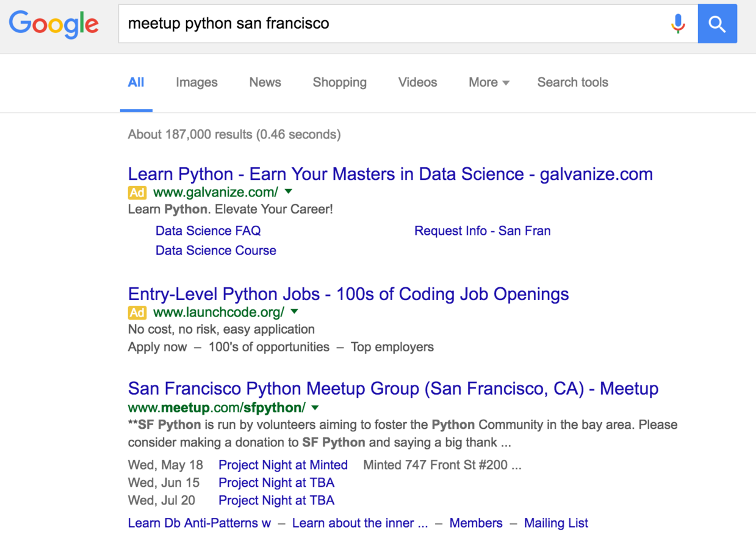Open Entry-Level Python Jobs ad title
Screen dimensions: 756x549
[348, 294]
